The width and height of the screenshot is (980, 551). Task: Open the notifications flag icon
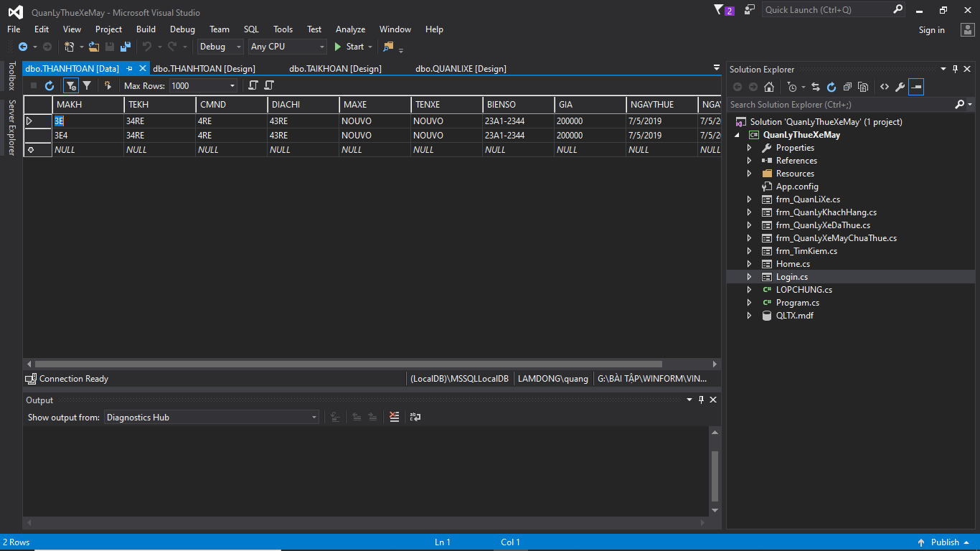(719, 10)
